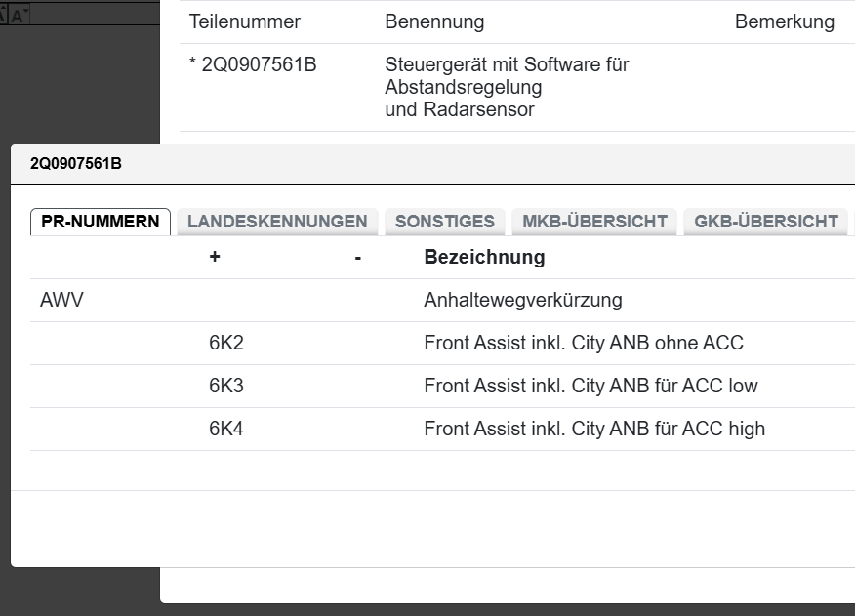The height and width of the screenshot is (616, 855).
Task: Open the SONSTIGES tab
Action: coord(444,222)
